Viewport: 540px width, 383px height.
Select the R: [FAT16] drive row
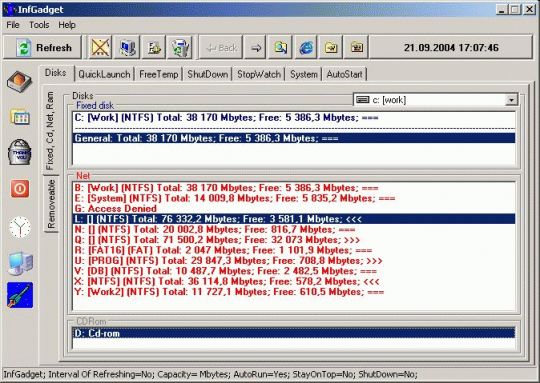point(294,250)
